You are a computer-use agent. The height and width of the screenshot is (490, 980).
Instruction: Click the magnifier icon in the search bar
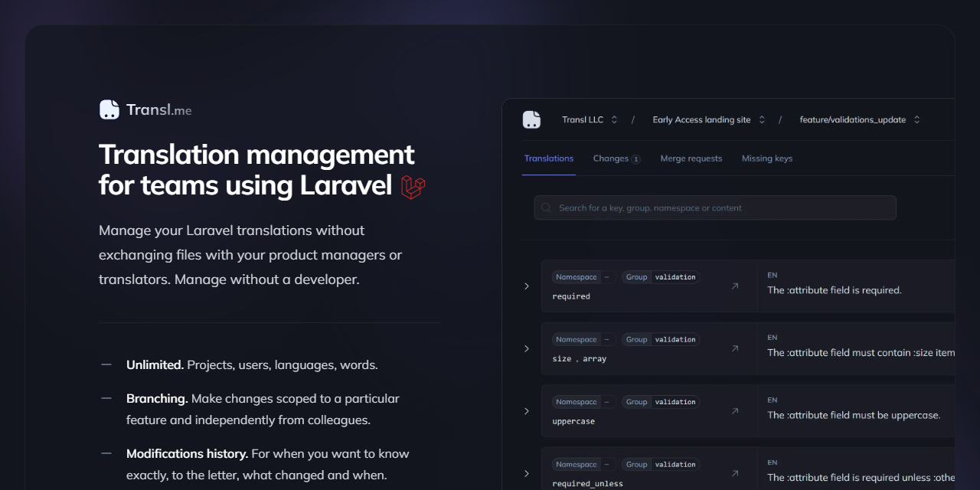click(546, 207)
